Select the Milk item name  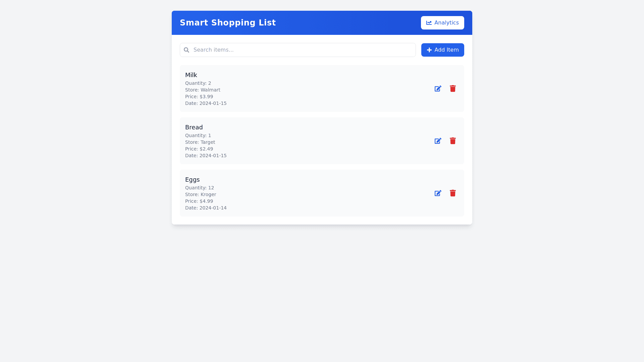click(x=191, y=75)
